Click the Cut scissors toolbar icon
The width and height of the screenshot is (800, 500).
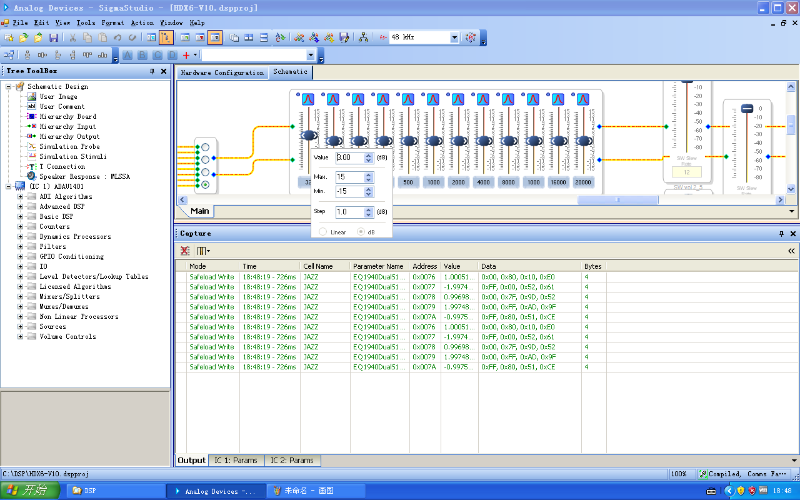72,37
